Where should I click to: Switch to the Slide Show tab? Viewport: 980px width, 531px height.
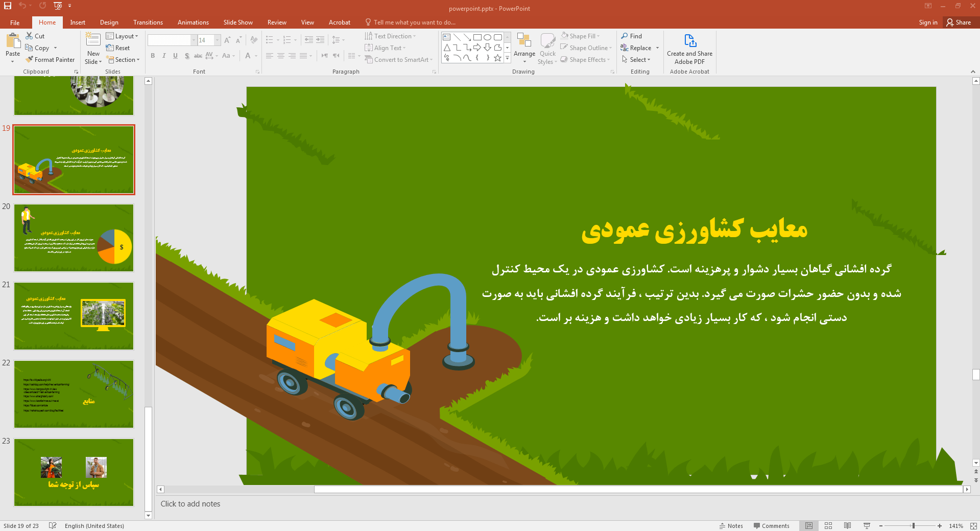click(x=238, y=22)
